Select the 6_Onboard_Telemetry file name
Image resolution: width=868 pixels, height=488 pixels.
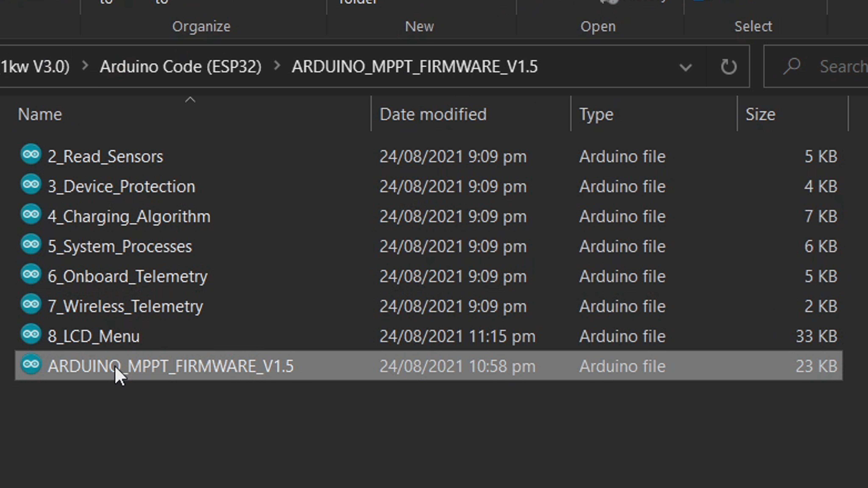[x=127, y=276]
